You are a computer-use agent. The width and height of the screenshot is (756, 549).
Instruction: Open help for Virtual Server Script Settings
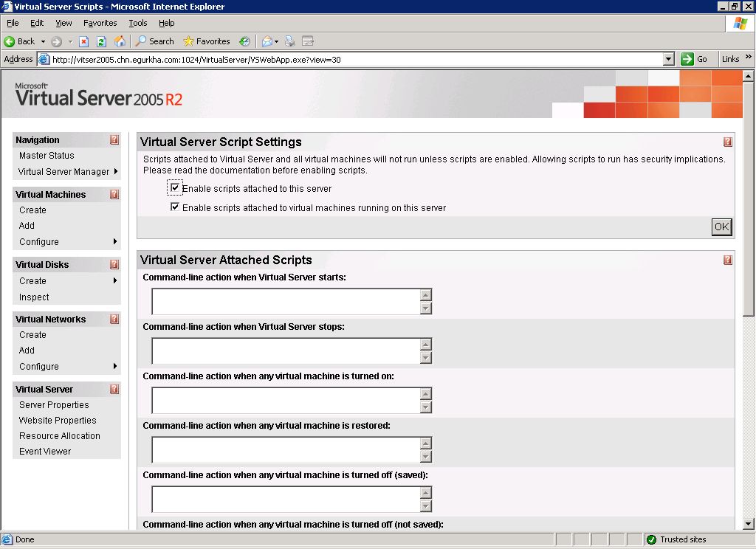(x=727, y=142)
